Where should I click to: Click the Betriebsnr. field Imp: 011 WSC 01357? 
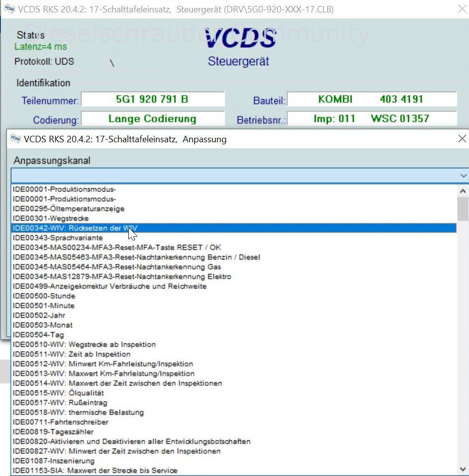pyautogui.click(x=372, y=119)
